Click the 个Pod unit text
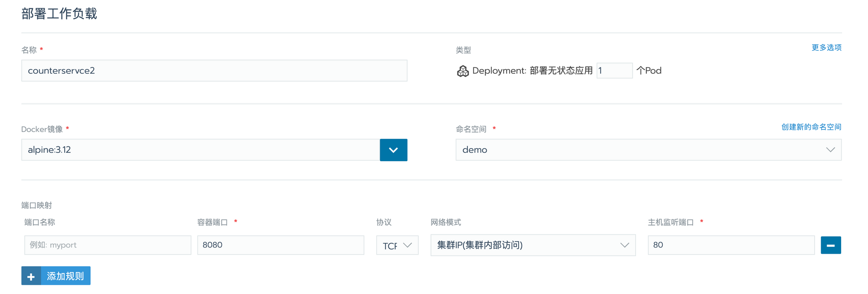 tap(648, 71)
